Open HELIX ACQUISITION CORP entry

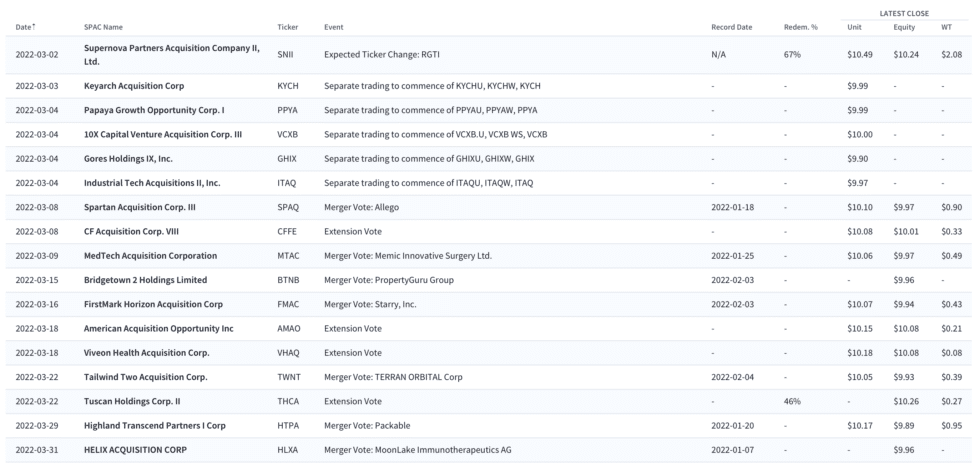pyautogui.click(x=135, y=450)
